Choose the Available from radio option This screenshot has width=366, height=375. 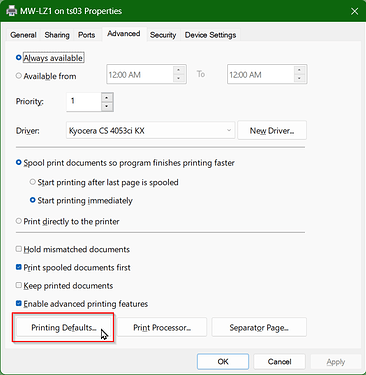[x=19, y=76]
